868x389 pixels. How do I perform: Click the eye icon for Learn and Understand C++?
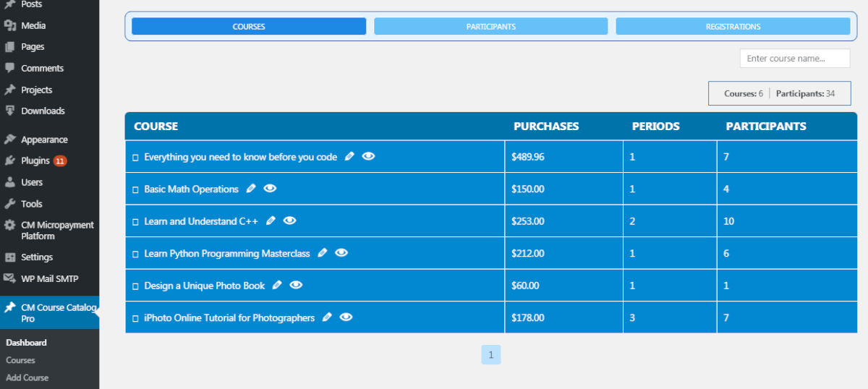(x=289, y=221)
